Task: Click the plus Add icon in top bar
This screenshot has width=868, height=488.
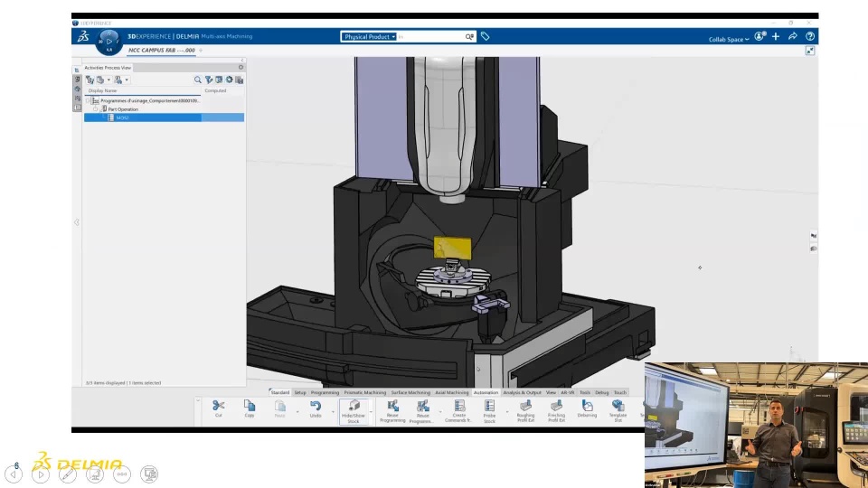Action: (776, 36)
